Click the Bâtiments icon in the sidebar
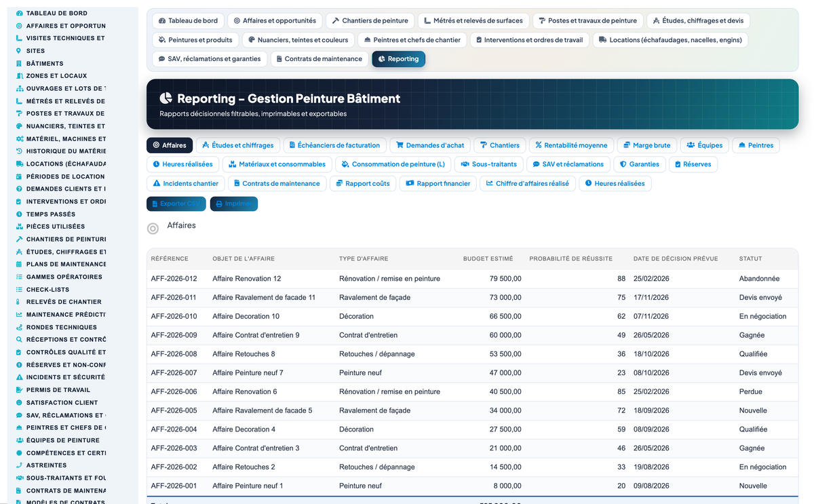Screen dimensions: 814x504 [x=19, y=63]
